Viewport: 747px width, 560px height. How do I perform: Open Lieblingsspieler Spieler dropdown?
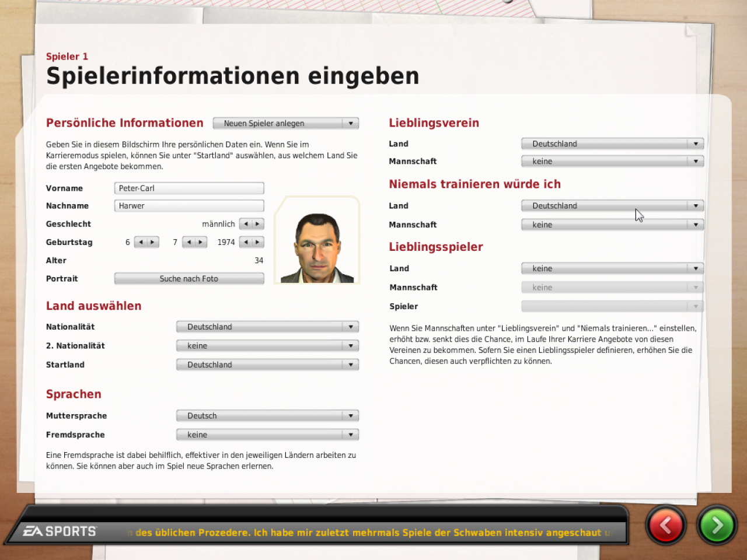pyautogui.click(x=613, y=306)
